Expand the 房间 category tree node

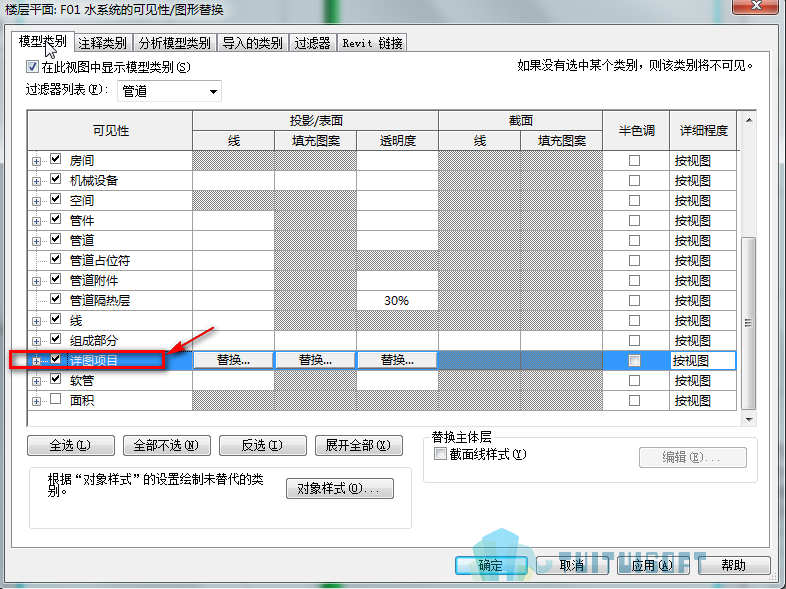(36, 161)
